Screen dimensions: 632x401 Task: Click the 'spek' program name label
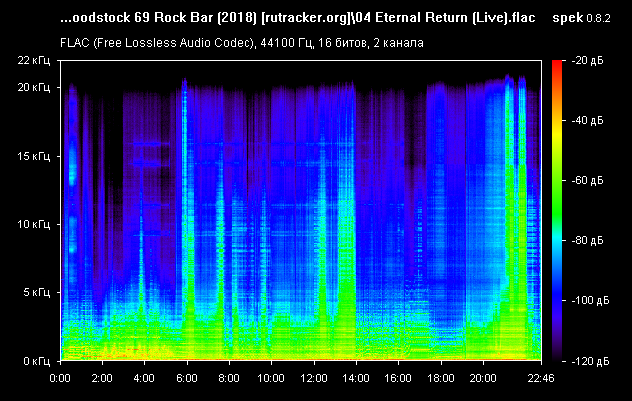click(x=568, y=18)
